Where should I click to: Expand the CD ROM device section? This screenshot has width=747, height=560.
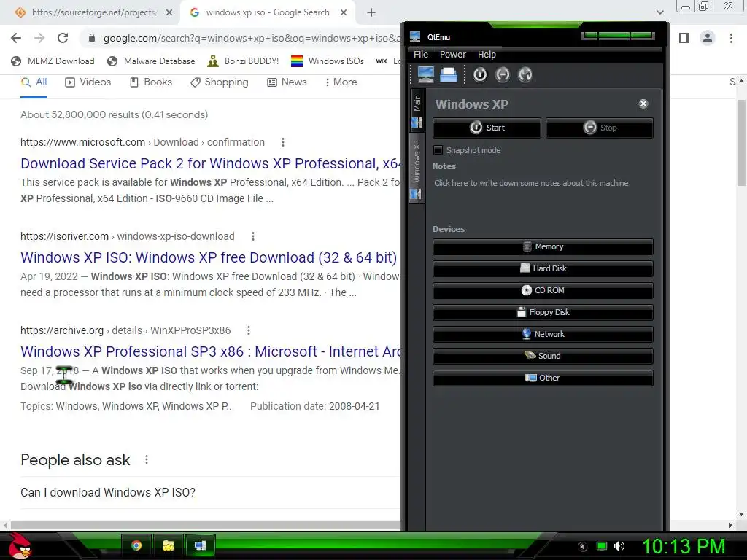point(543,290)
